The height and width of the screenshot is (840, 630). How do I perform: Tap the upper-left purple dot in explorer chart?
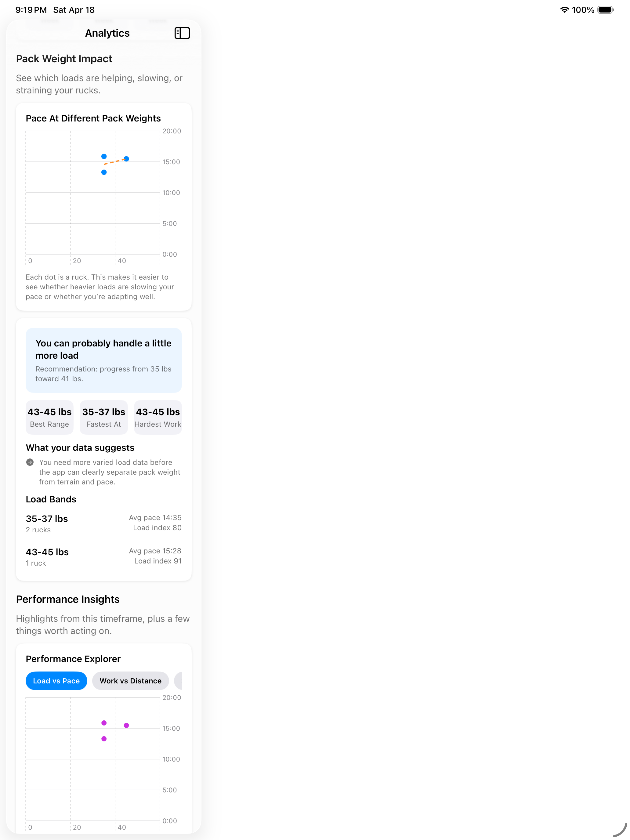[x=104, y=723]
